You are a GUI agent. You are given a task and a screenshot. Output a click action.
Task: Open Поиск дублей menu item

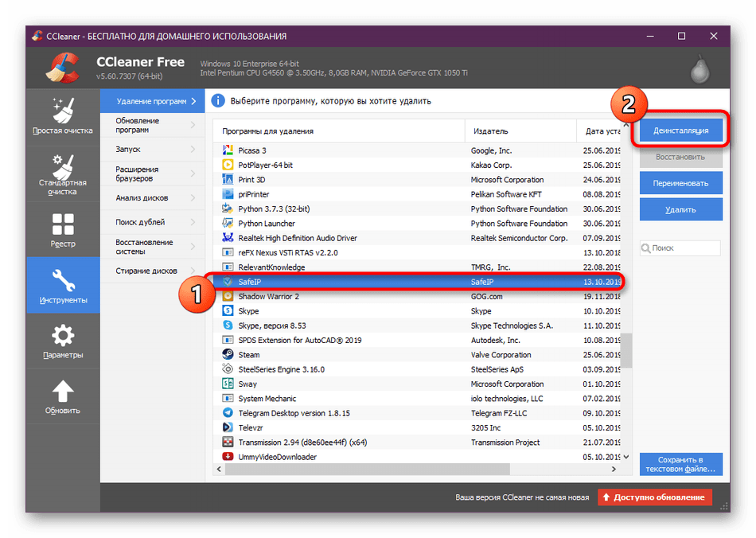152,222
